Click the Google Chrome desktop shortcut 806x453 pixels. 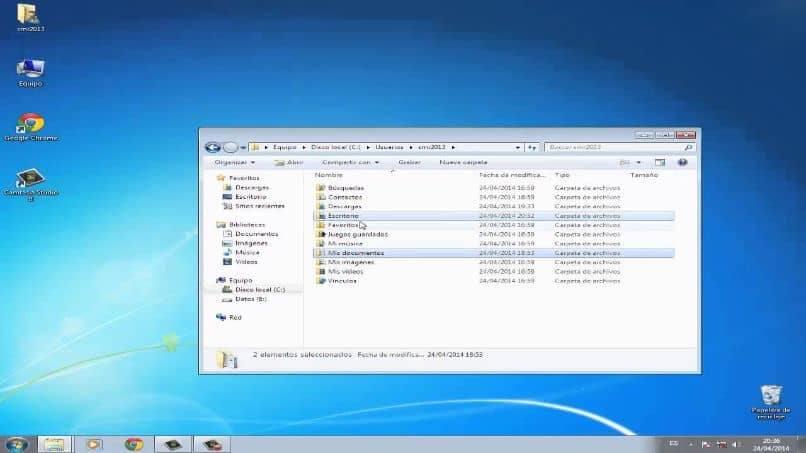(31, 127)
